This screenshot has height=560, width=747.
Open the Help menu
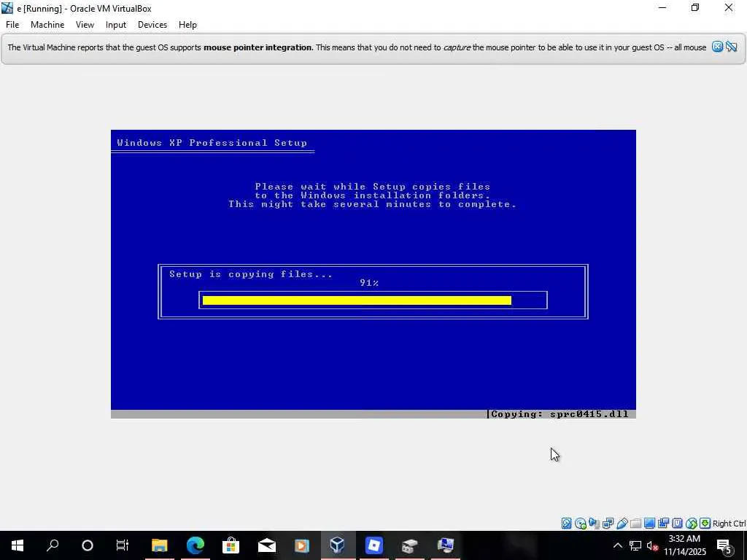187,25
